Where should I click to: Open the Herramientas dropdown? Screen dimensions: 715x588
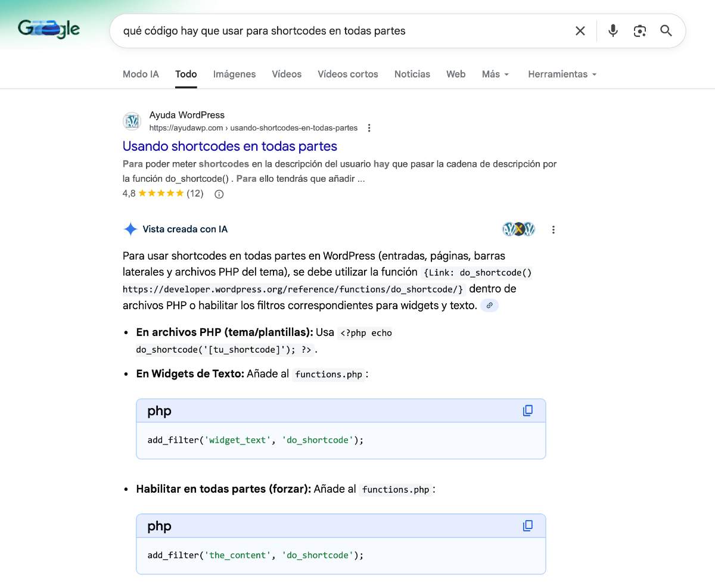pos(561,74)
